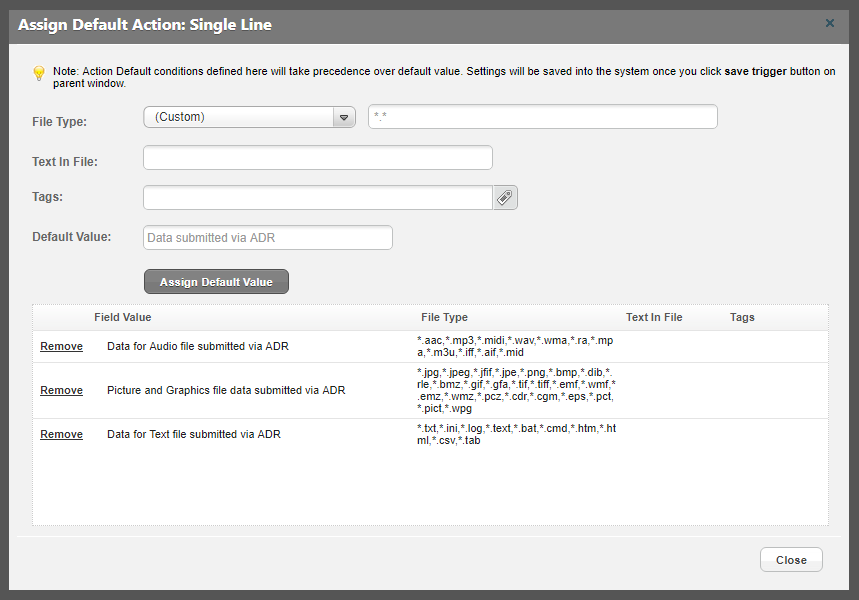Select 'Picture and Graphics file data submitted via ADR'
This screenshot has height=600, width=859.
click(x=226, y=390)
